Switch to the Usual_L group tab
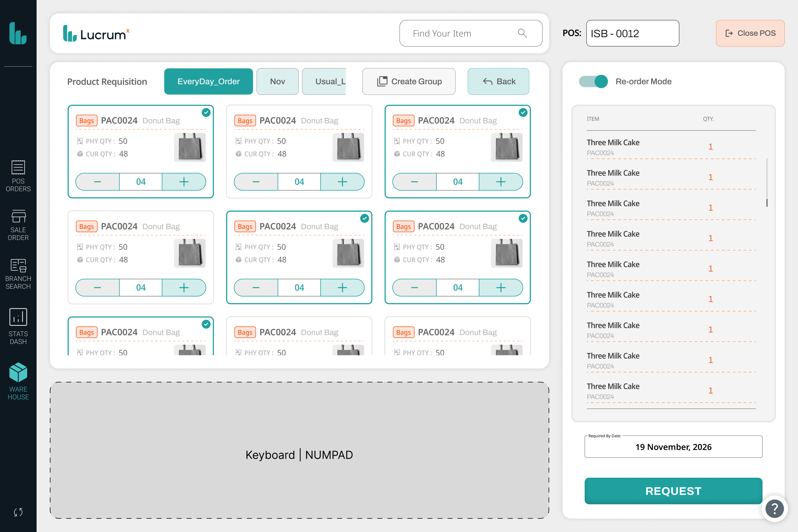The height and width of the screenshot is (532, 798). pos(324,81)
